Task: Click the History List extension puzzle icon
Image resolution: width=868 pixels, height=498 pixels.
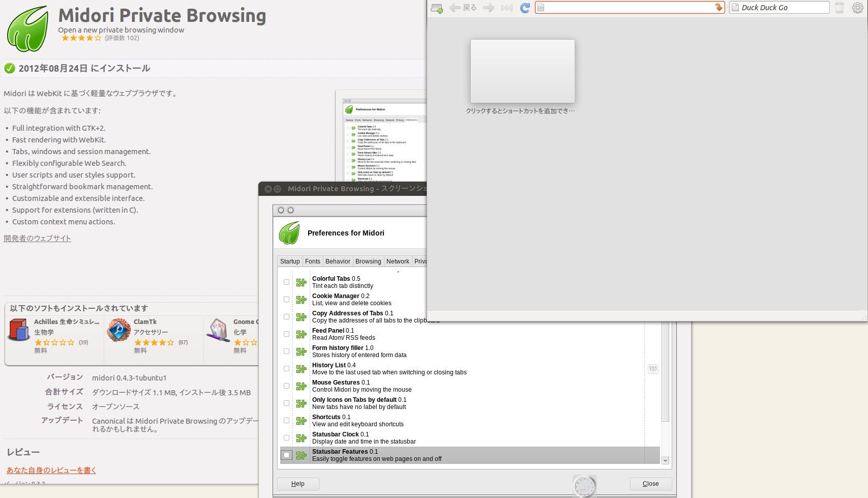Action: pos(301,369)
